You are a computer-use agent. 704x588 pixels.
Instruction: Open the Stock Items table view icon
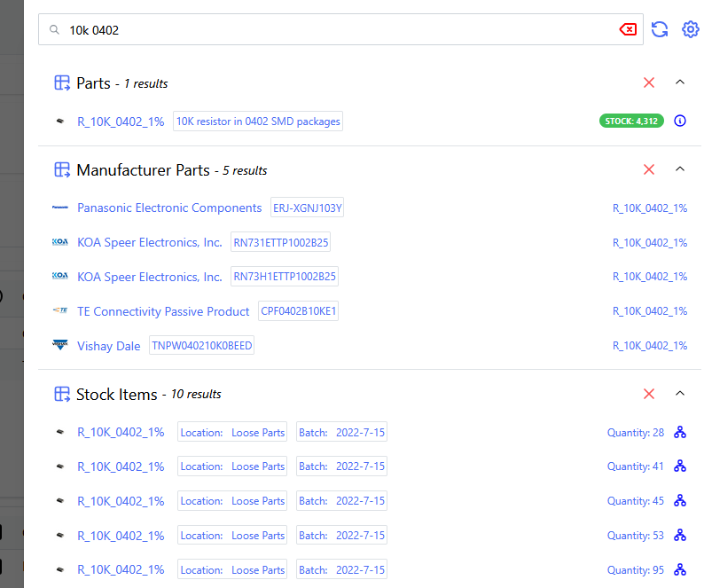click(x=62, y=395)
